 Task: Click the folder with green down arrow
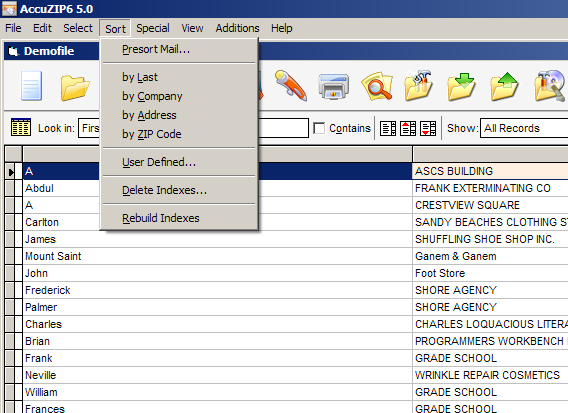point(462,86)
